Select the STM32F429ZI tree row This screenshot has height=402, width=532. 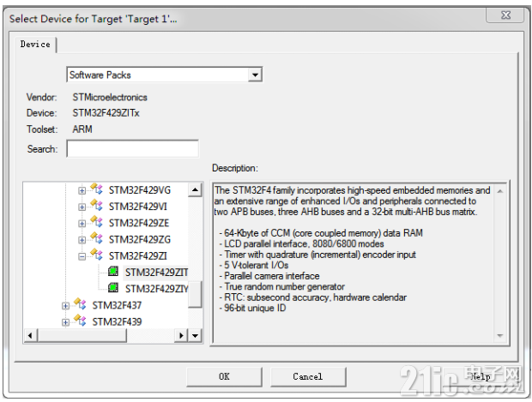pyautogui.click(x=138, y=256)
